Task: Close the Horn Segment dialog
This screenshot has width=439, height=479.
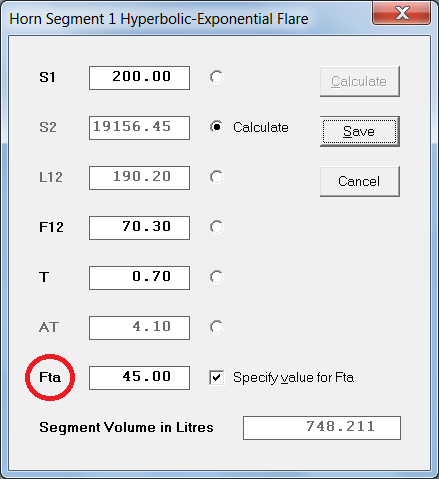Action: click(x=402, y=13)
